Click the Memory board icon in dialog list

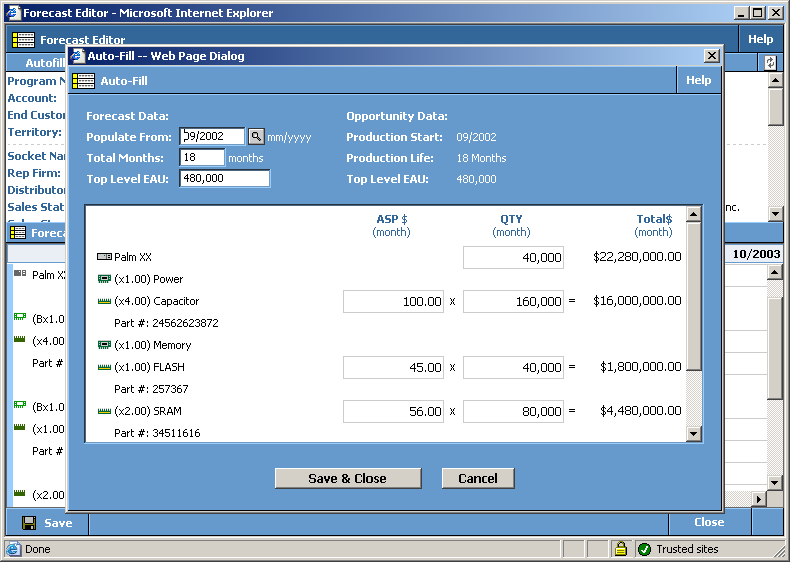point(104,345)
